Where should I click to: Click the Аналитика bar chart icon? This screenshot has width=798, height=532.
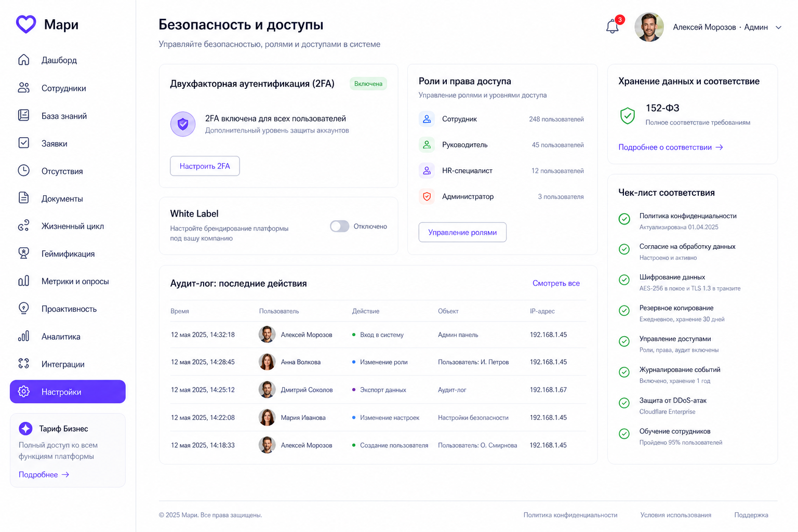click(24, 336)
